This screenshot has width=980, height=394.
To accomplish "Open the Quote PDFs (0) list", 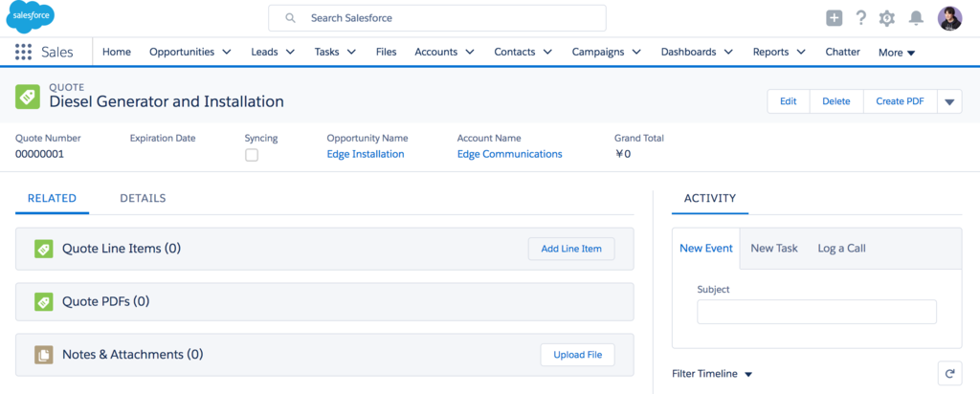I will point(105,301).
